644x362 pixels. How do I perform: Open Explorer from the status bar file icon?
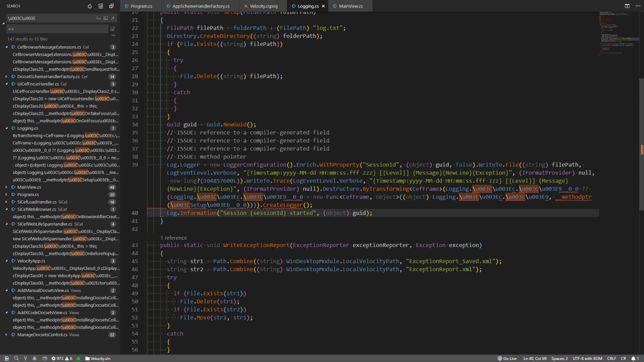(x=6, y=358)
